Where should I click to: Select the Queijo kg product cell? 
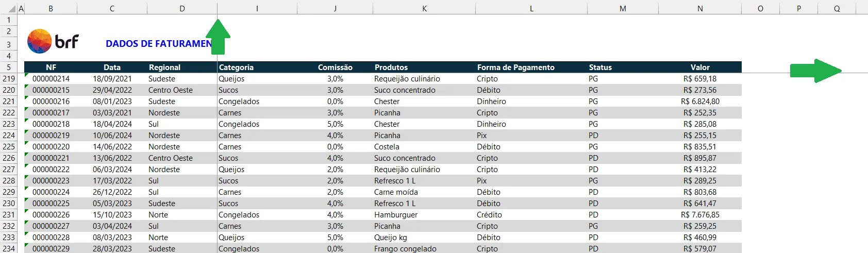pos(424,238)
